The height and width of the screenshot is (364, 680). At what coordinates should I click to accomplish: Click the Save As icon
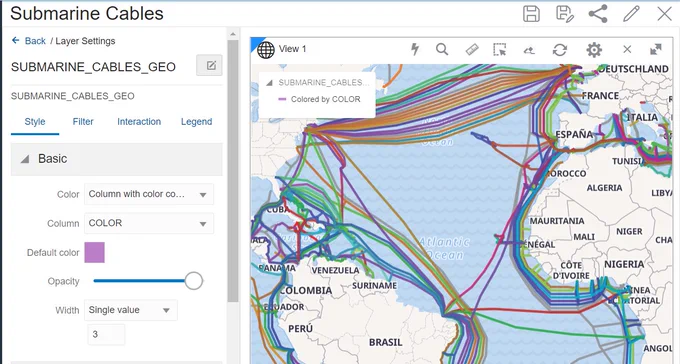click(x=565, y=14)
